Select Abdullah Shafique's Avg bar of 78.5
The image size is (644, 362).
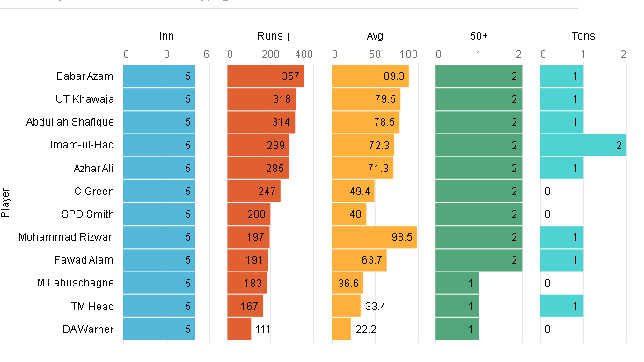365,122
